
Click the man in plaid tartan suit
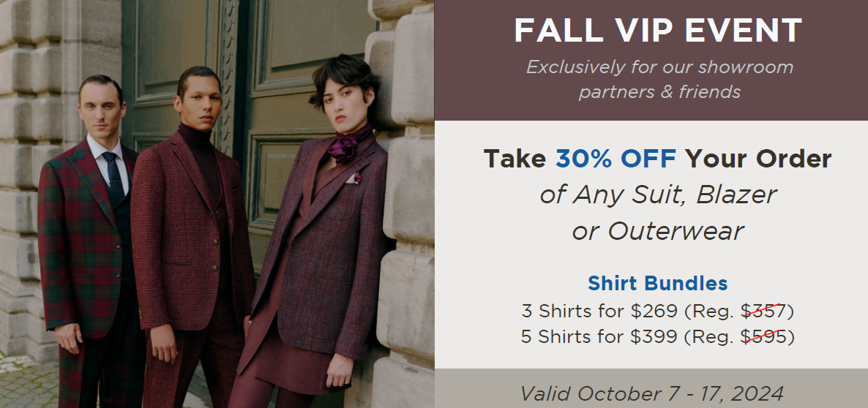pyautogui.click(x=87, y=243)
